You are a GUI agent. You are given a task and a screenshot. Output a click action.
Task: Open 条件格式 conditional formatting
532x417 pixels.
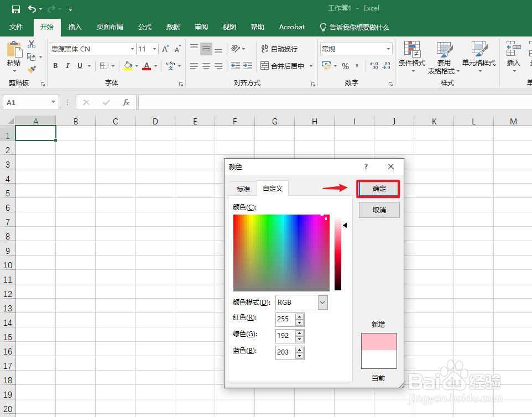coord(412,56)
